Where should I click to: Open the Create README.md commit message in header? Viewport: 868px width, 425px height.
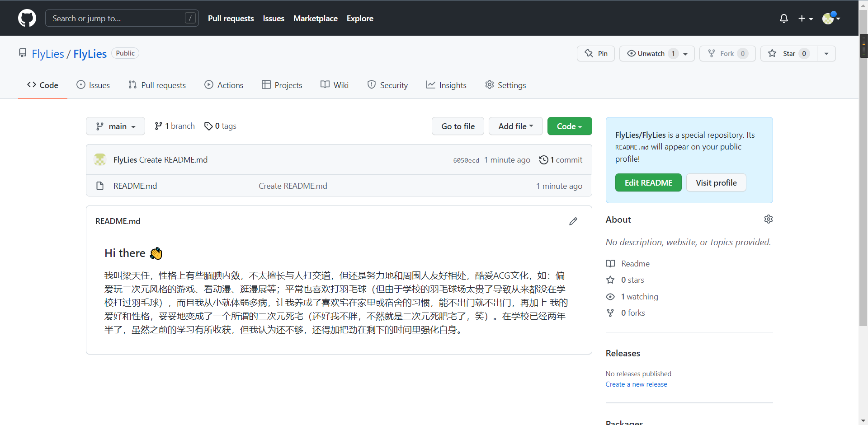click(x=174, y=160)
